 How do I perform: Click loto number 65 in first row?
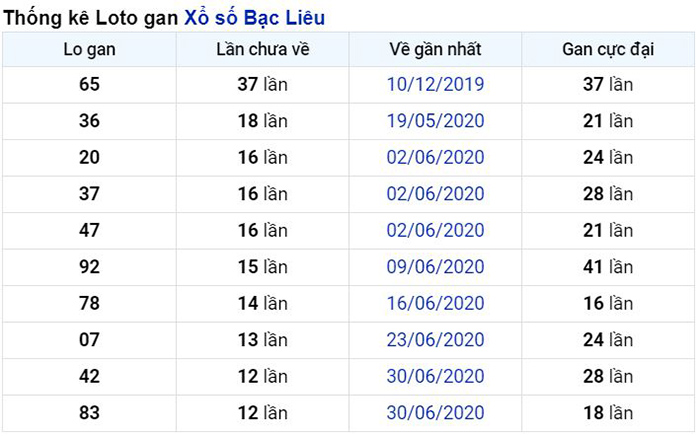89,84
